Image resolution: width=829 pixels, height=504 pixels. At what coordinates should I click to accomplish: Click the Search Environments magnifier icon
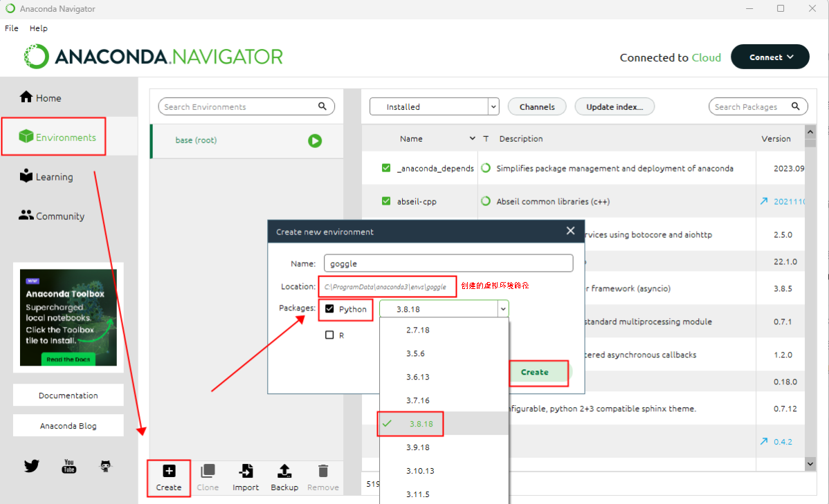[x=322, y=106]
